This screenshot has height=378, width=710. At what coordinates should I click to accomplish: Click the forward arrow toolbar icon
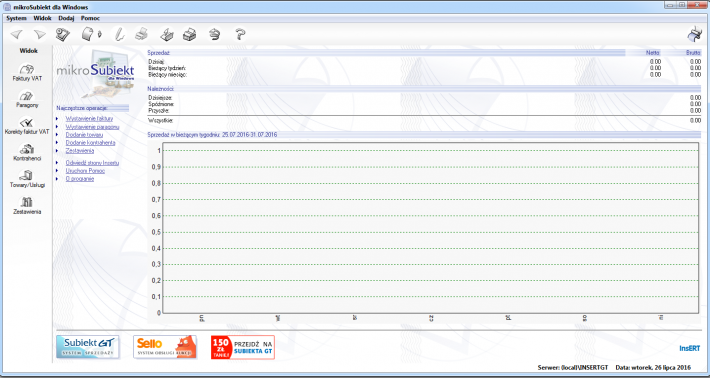(40, 34)
